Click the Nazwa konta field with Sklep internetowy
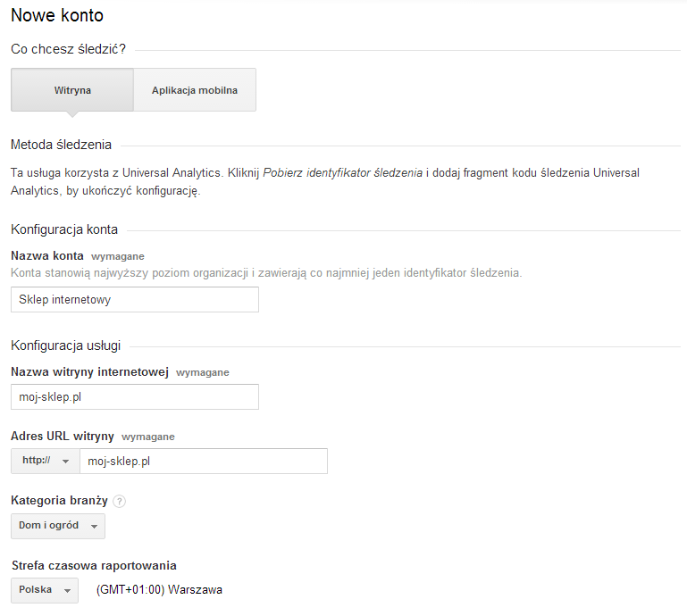The width and height of the screenshot is (687, 616). coord(135,299)
